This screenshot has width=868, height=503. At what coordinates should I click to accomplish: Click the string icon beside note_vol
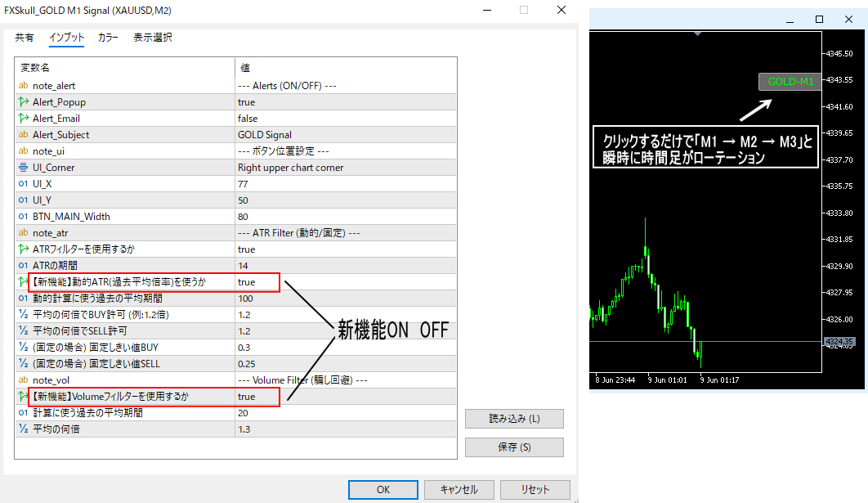[x=23, y=379]
